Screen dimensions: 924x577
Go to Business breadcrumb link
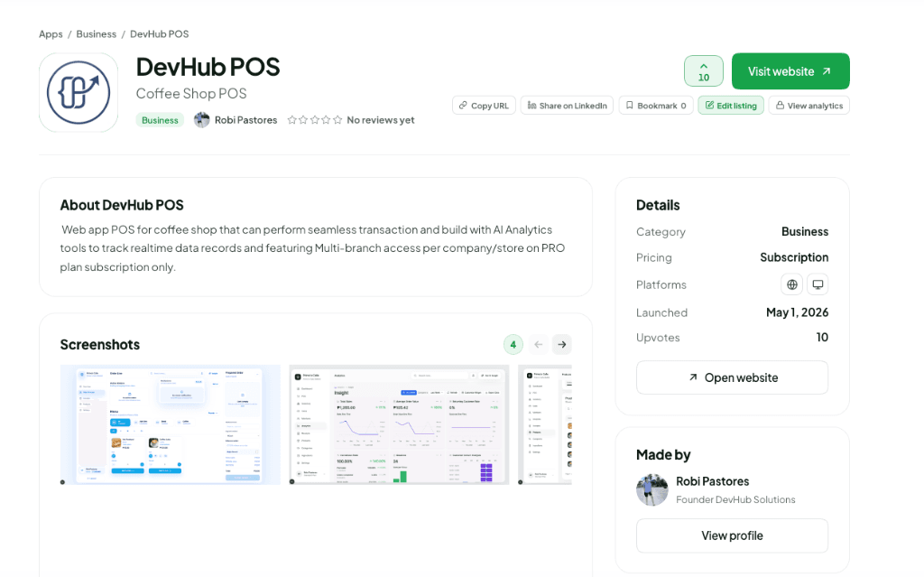tap(96, 34)
